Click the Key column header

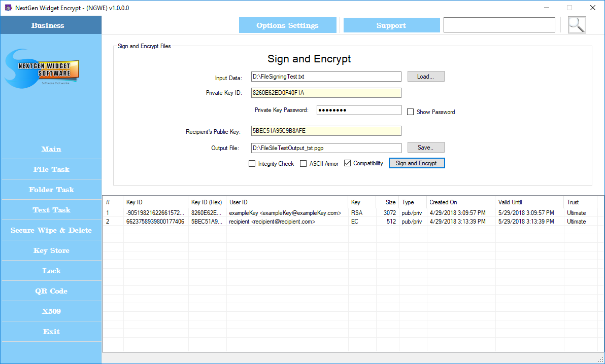pos(362,202)
